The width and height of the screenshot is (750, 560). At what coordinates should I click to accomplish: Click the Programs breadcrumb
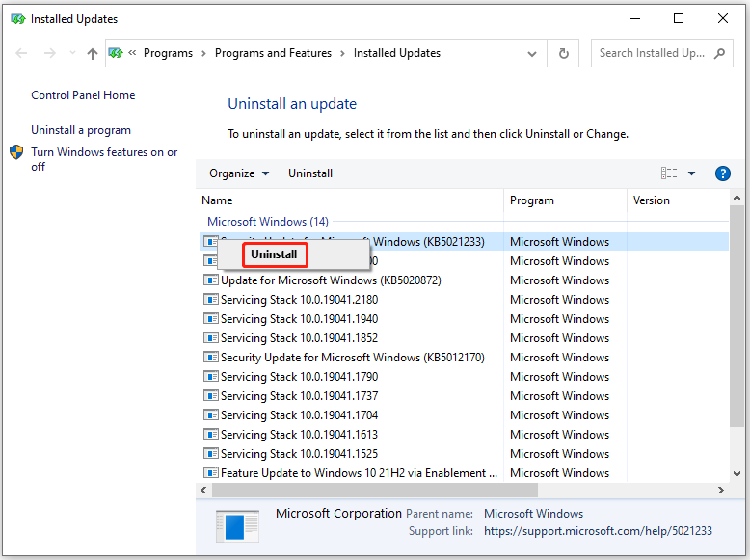[x=168, y=53]
